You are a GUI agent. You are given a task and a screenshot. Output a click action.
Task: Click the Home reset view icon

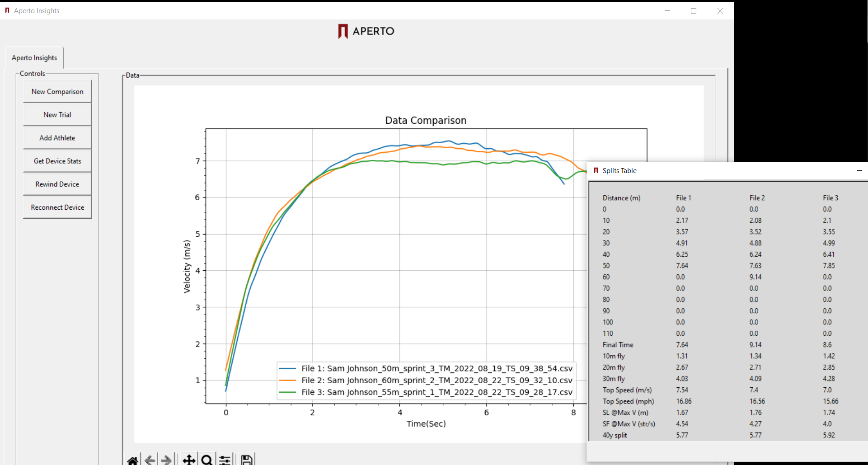pyautogui.click(x=133, y=460)
